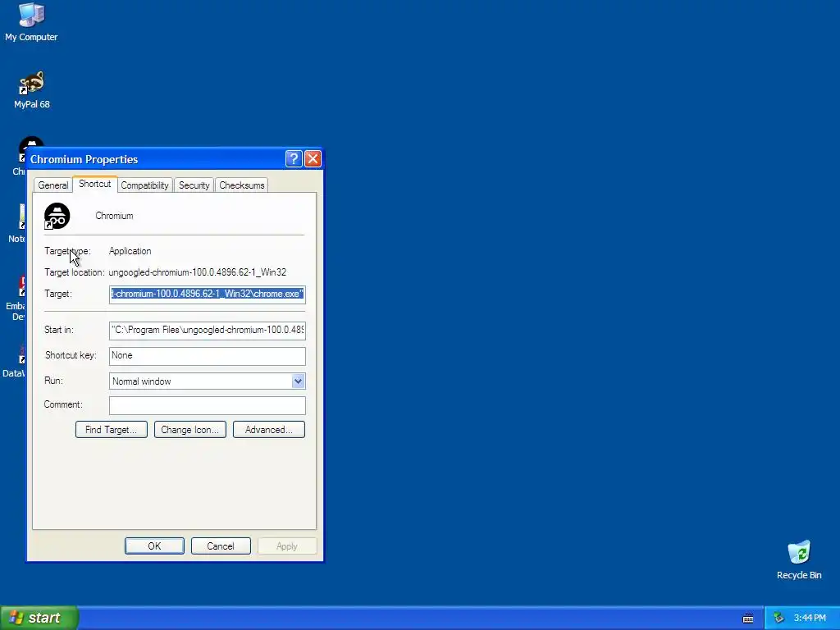Click the Chromium incognito icon in the dialog
The height and width of the screenshot is (630, 840).
57,216
